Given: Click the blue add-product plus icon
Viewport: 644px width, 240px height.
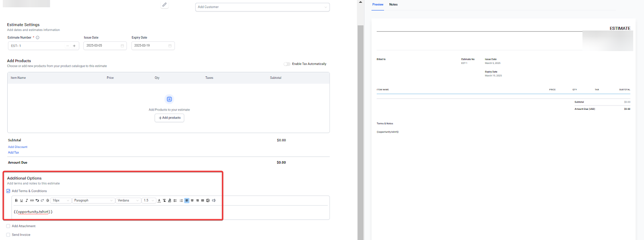Looking at the screenshot, I should click(x=169, y=99).
